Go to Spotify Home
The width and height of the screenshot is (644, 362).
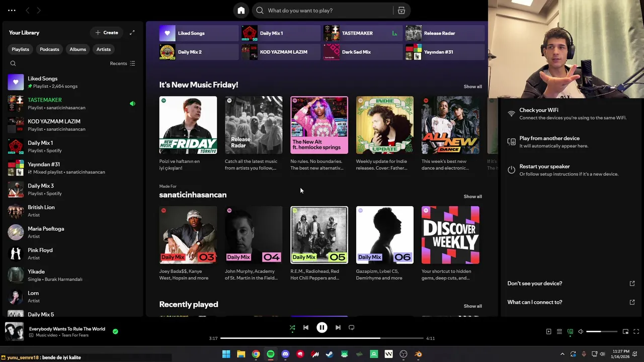coord(241,11)
